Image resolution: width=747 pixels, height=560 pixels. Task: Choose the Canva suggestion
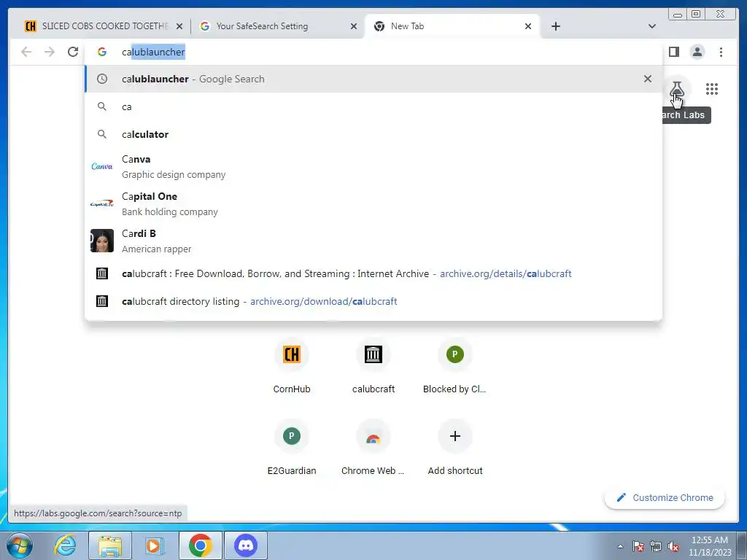(x=373, y=167)
